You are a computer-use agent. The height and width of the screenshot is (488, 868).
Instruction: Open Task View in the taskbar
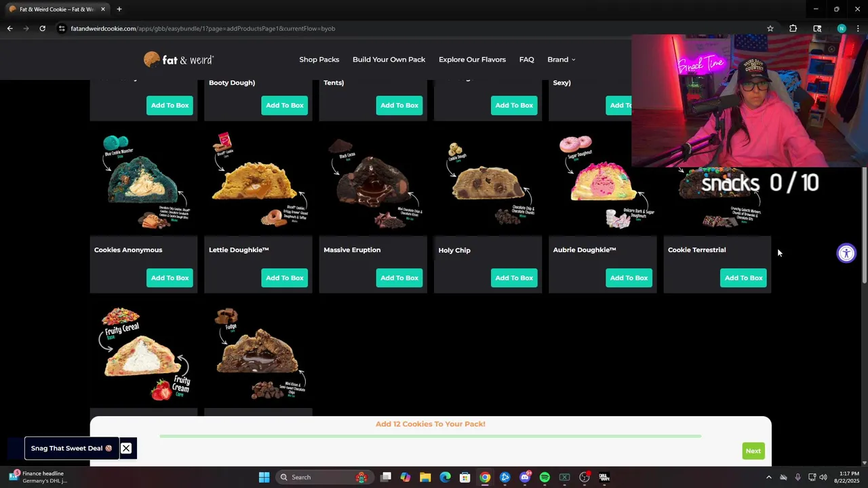pos(386,477)
